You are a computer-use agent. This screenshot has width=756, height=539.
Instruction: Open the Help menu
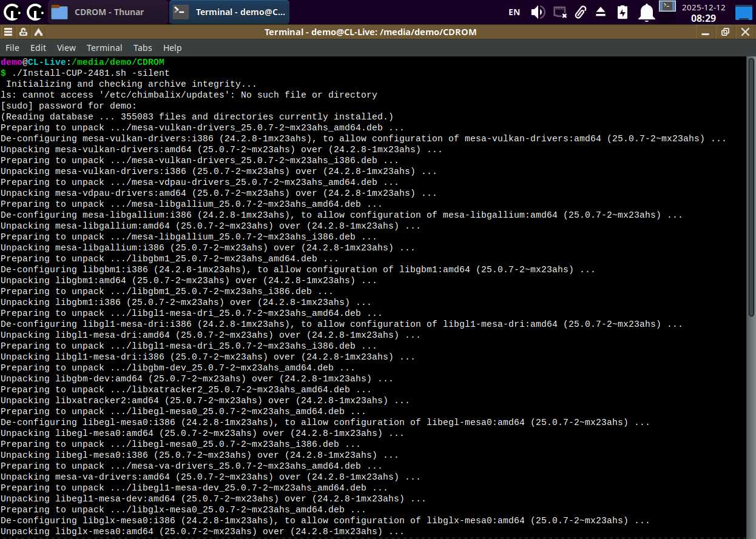tap(172, 48)
